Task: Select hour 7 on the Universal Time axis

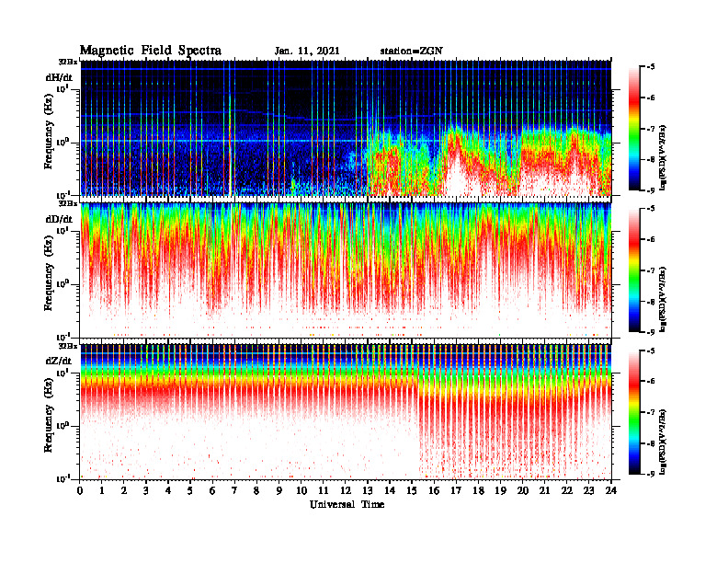Action: tap(234, 491)
